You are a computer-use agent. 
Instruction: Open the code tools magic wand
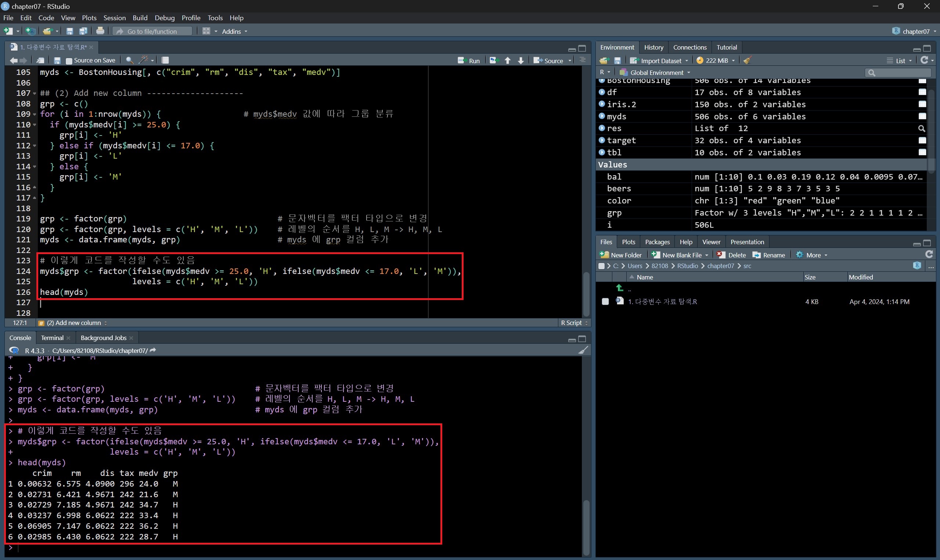click(143, 60)
